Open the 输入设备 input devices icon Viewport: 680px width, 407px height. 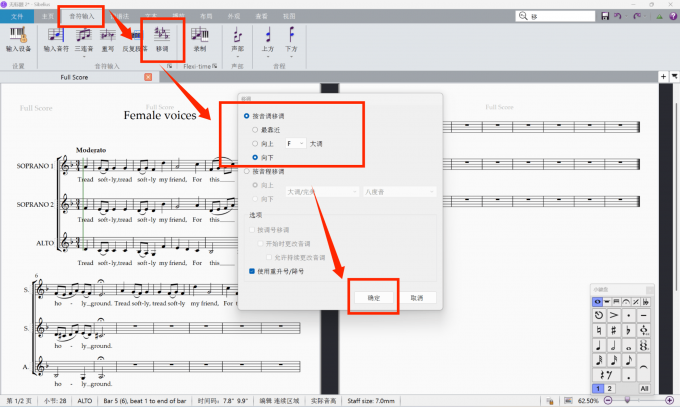pyautogui.click(x=18, y=39)
